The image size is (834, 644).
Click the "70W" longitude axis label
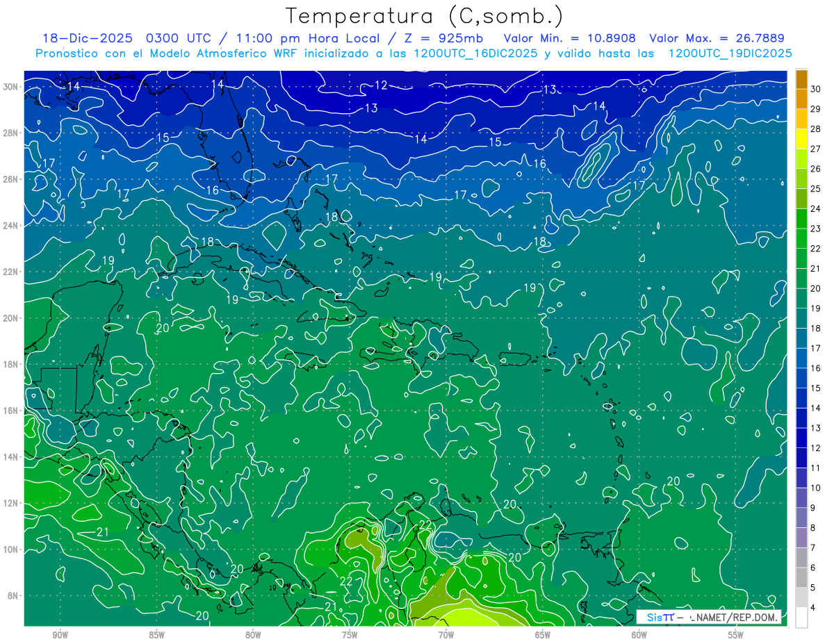[446, 635]
